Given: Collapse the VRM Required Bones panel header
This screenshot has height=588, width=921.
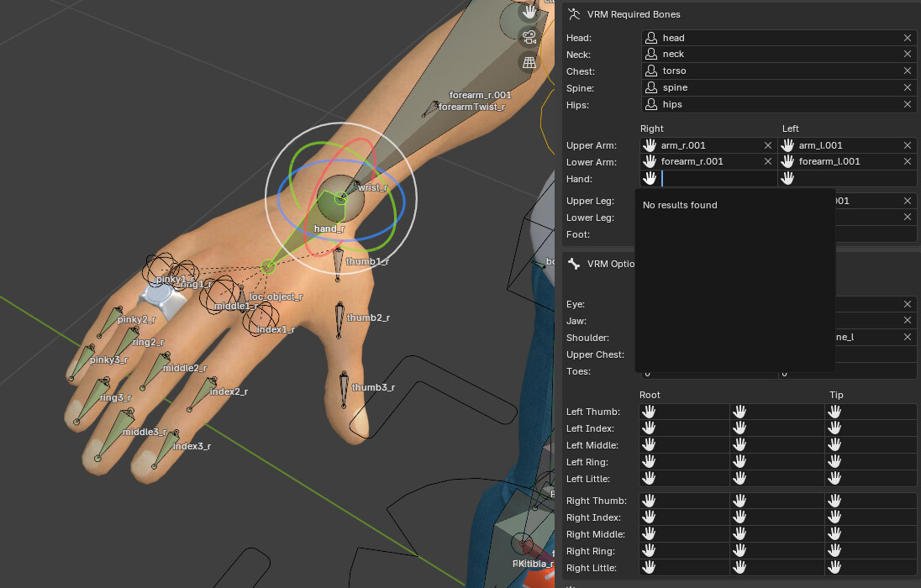Looking at the screenshot, I should tap(634, 14).
